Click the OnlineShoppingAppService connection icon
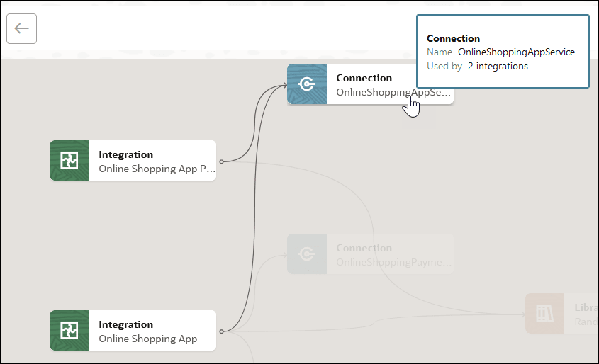This screenshot has width=599, height=364. 307,84
